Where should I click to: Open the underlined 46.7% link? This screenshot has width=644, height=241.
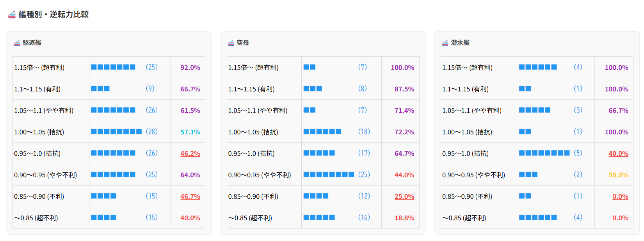190,196
